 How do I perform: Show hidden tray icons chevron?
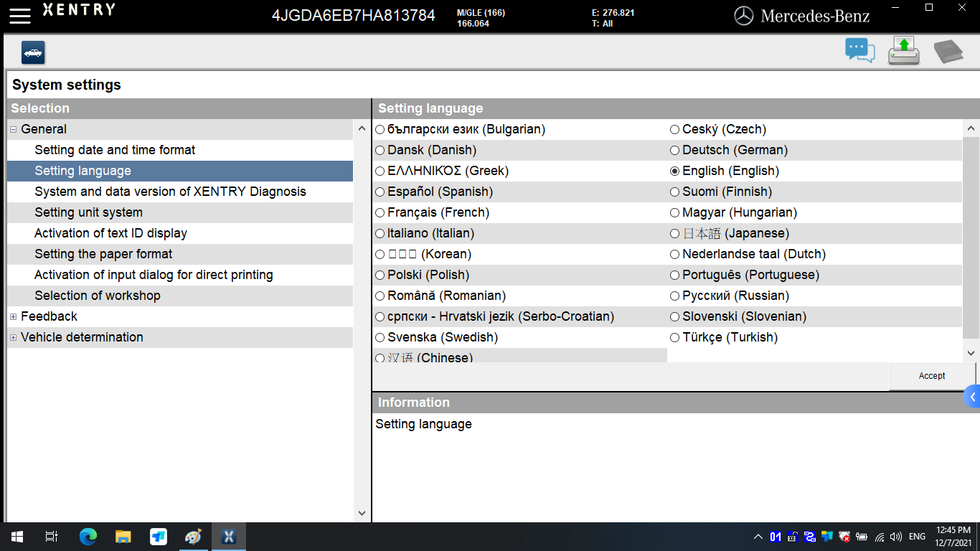tap(758, 537)
